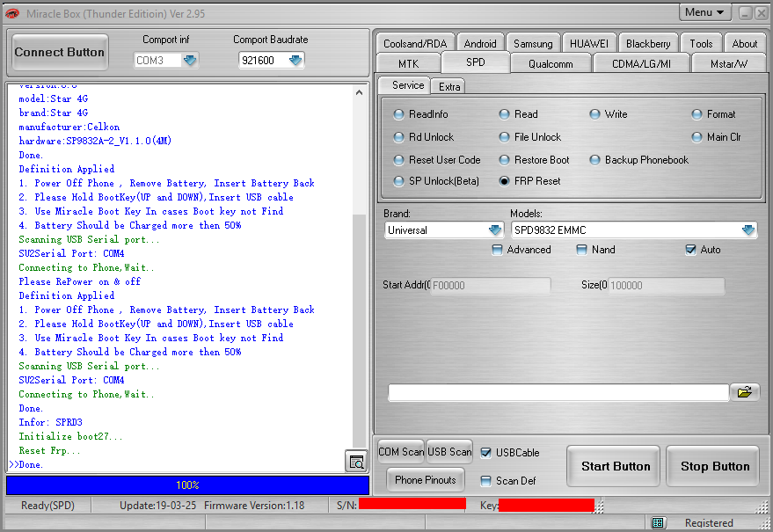Uncheck the Auto checkbox
The height and width of the screenshot is (532, 773).
(x=690, y=250)
